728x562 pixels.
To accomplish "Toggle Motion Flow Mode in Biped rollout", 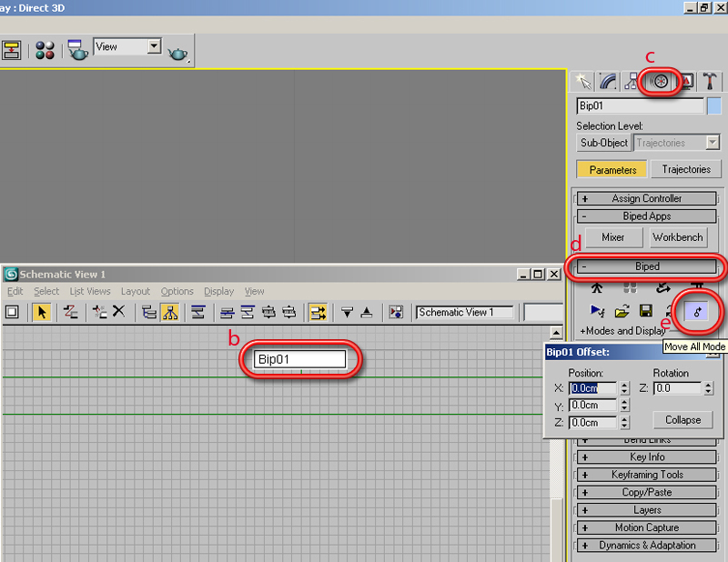I will pos(662,288).
